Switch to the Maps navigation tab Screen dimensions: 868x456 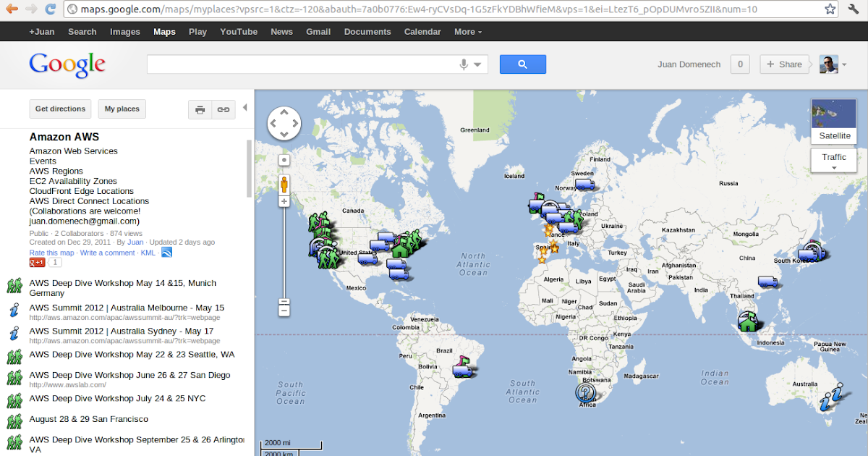[164, 31]
